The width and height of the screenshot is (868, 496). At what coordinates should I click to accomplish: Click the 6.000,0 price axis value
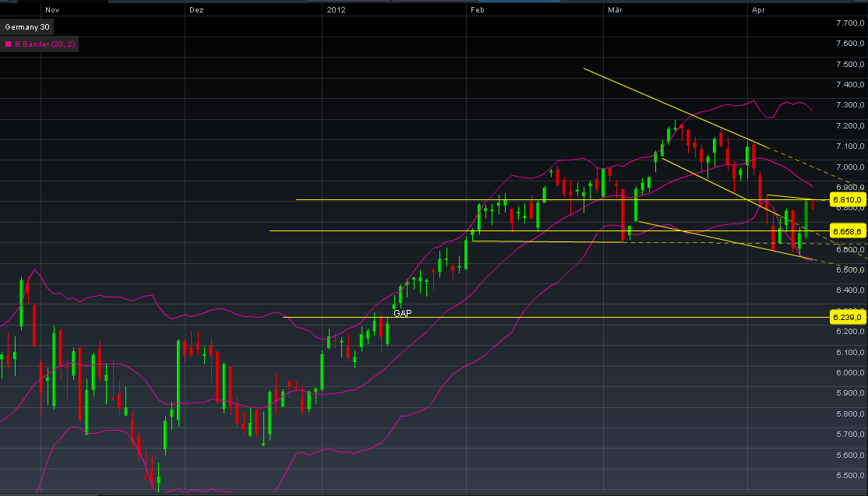coord(850,373)
